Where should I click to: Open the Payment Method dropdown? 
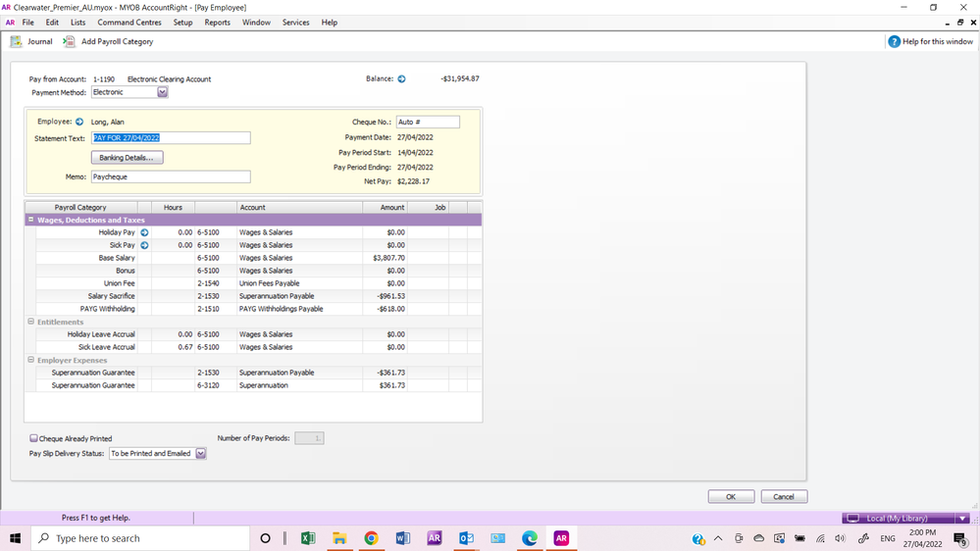[x=163, y=93]
